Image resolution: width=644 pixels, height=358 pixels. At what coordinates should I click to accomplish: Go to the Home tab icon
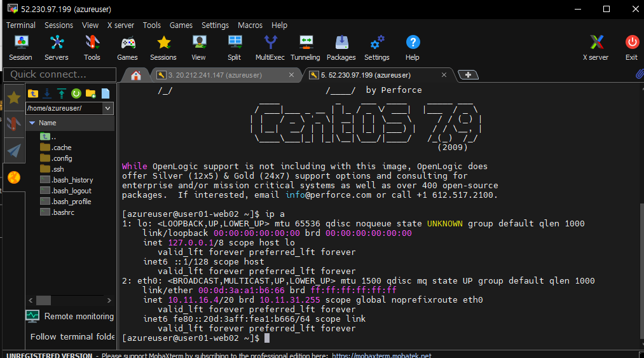click(136, 75)
